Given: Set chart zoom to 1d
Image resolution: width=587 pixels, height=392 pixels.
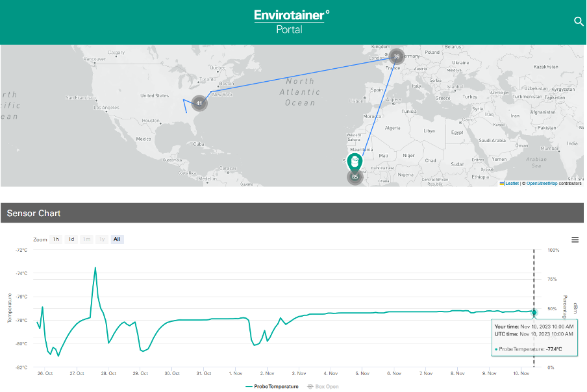Looking at the screenshot, I should tap(71, 239).
